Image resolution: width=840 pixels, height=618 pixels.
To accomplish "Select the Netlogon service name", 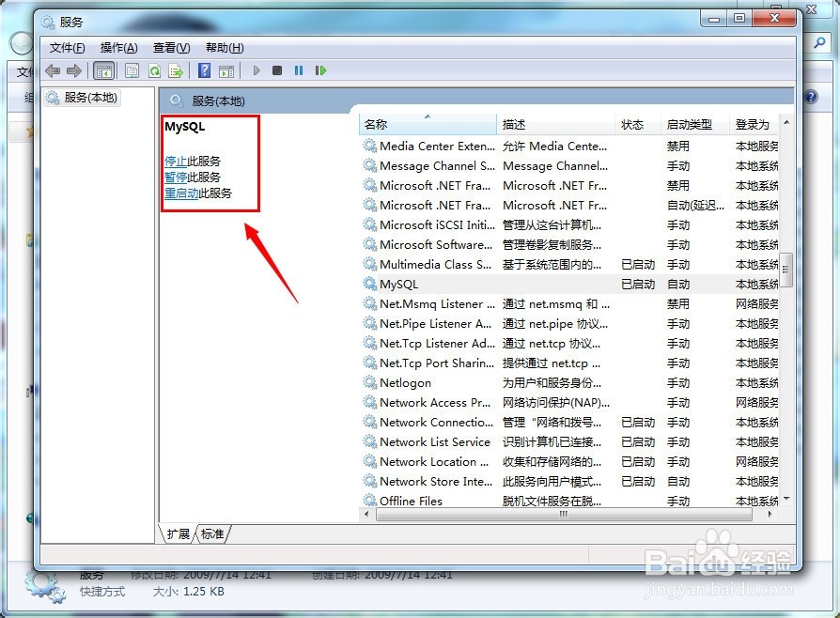I will point(406,383).
